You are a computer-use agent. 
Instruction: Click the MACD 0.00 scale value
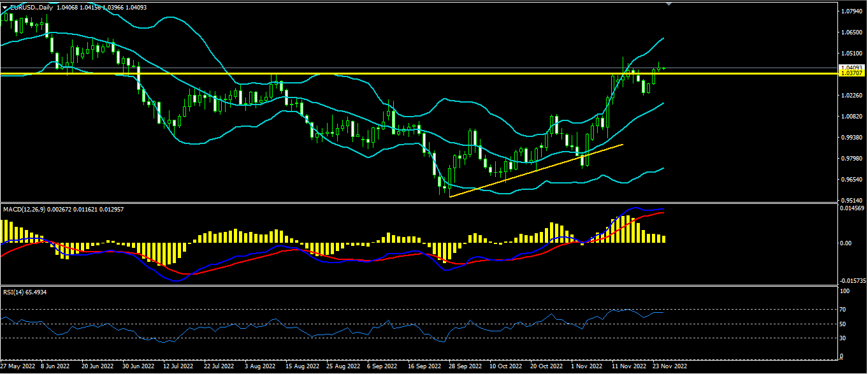846,243
